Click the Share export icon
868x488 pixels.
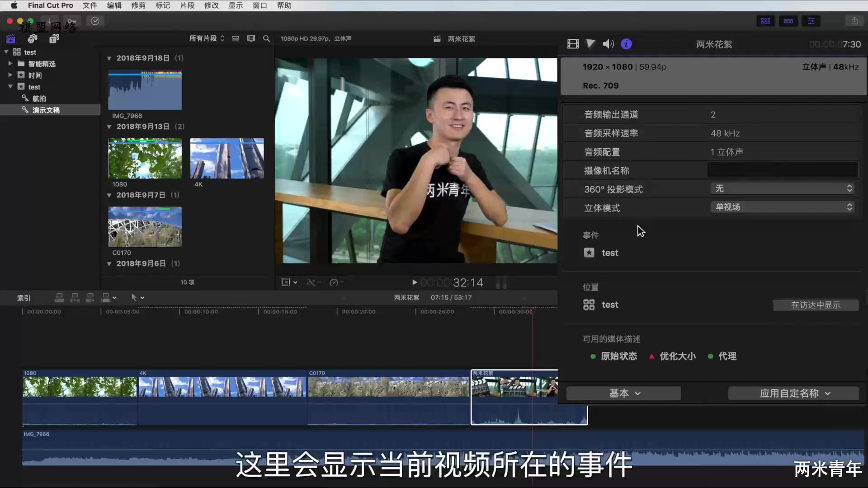tap(854, 21)
